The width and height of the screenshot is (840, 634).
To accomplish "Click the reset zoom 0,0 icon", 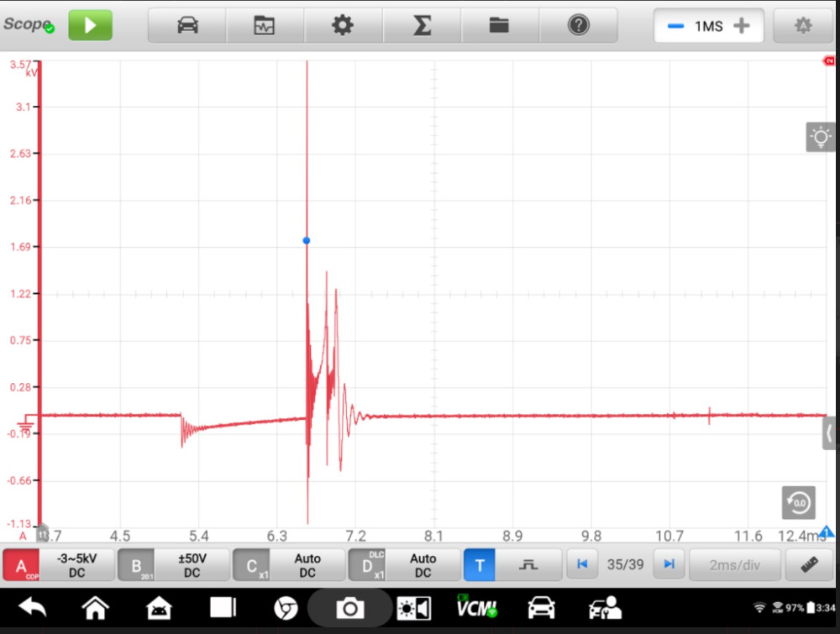I will [x=798, y=502].
